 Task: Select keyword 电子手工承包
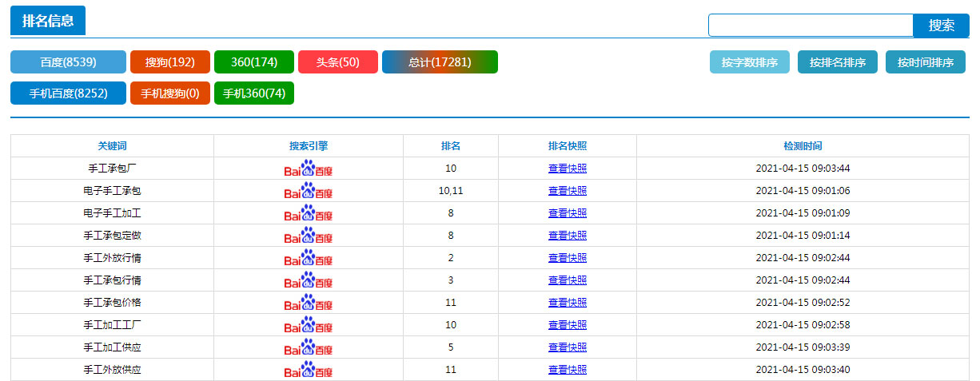click(x=113, y=191)
